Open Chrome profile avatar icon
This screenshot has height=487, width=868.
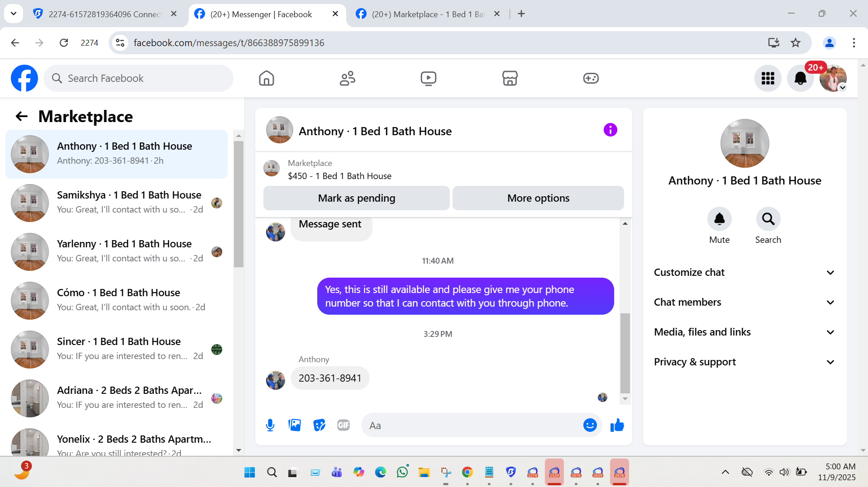[x=830, y=43]
